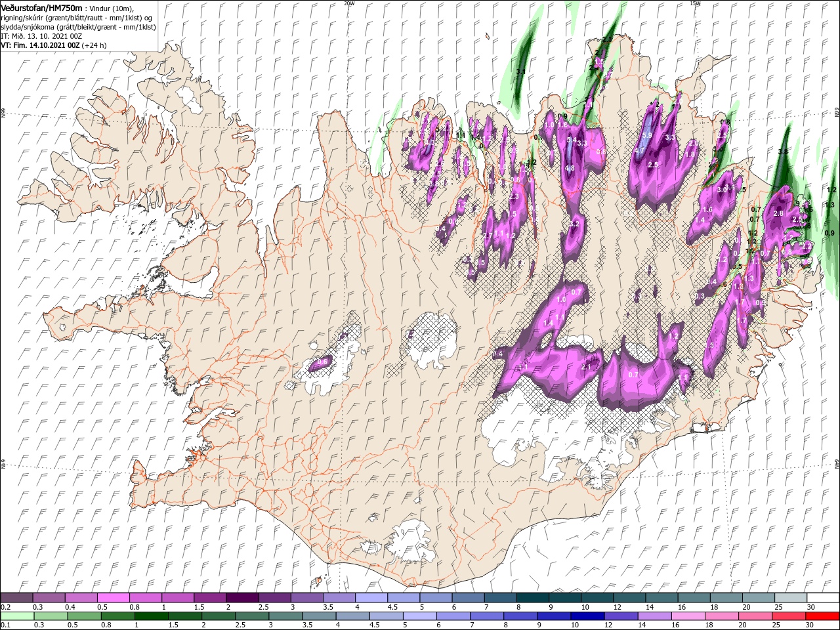This screenshot has height=630, width=840.
Task: Select the white 30 snow legend swatch
Action: (822, 598)
